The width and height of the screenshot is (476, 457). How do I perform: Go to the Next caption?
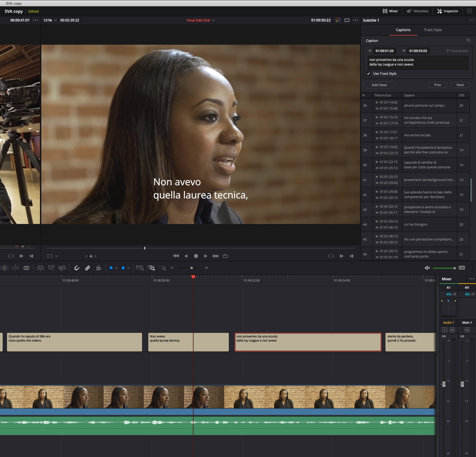click(460, 85)
